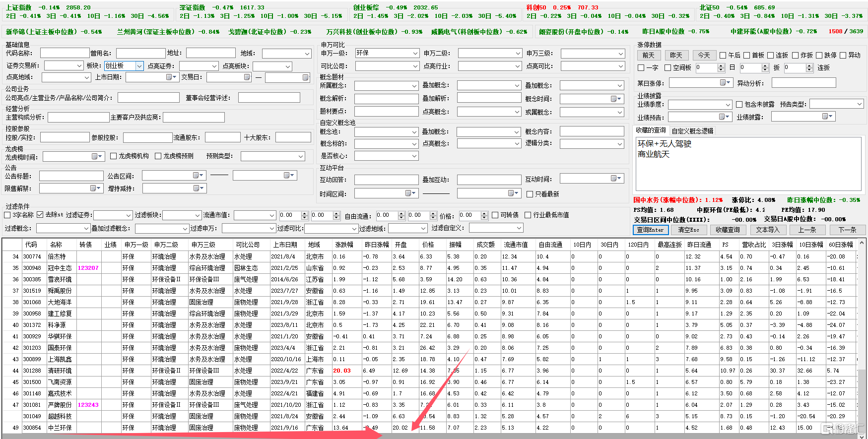
Task: Tick the 可转债 checkbox
Action: [x=495, y=215]
